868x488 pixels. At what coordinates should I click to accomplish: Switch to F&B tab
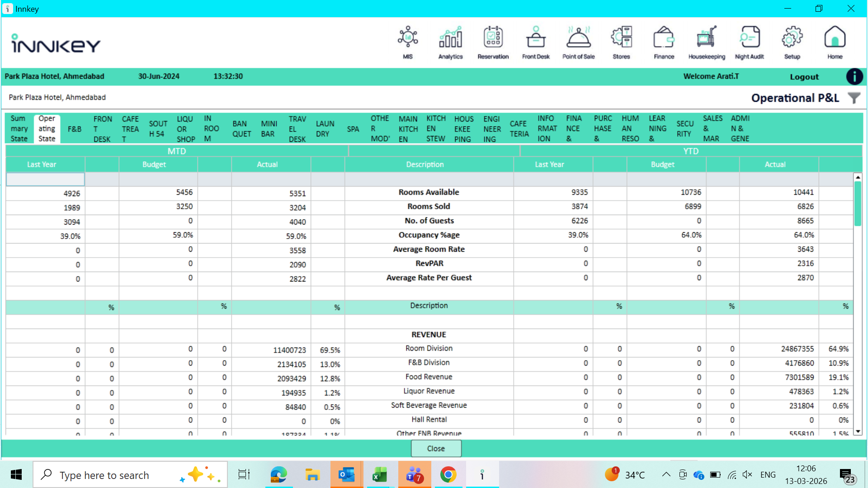point(75,129)
